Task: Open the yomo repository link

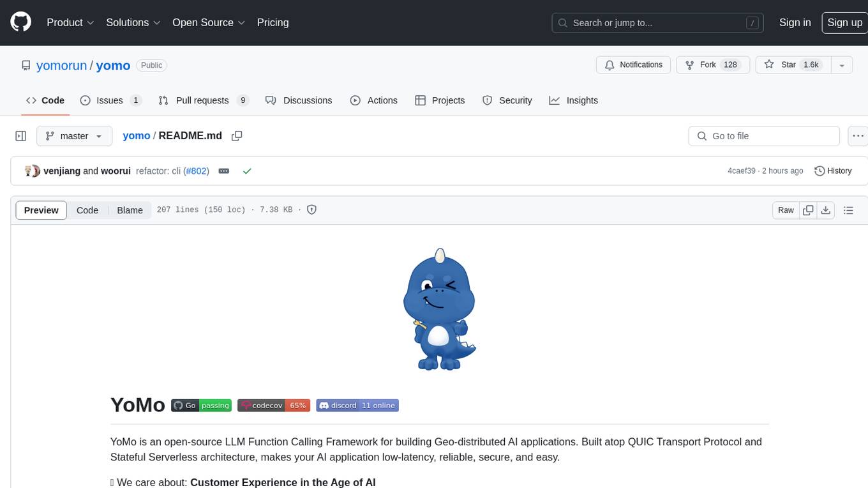Action: (113, 65)
